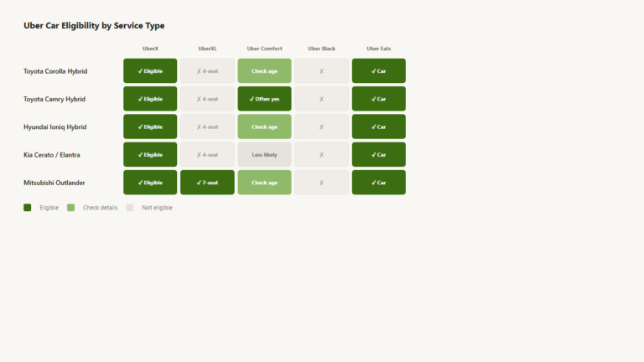Click the Eligible legend label
The width and height of the screenshot is (644, 362).
pos(49,208)
